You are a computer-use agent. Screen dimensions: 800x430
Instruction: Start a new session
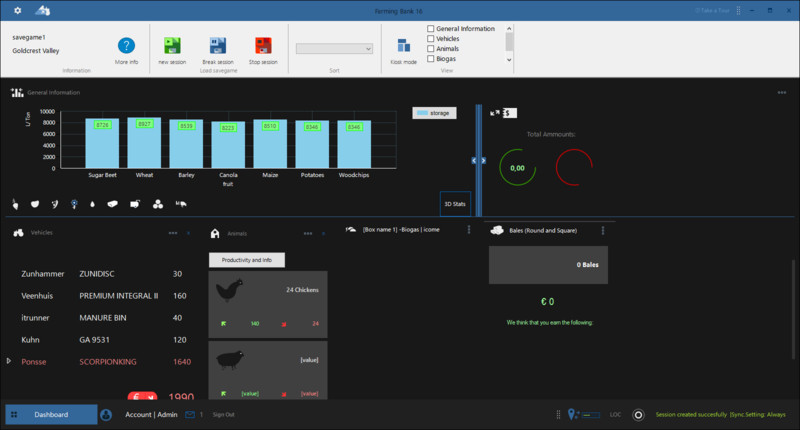172,45
